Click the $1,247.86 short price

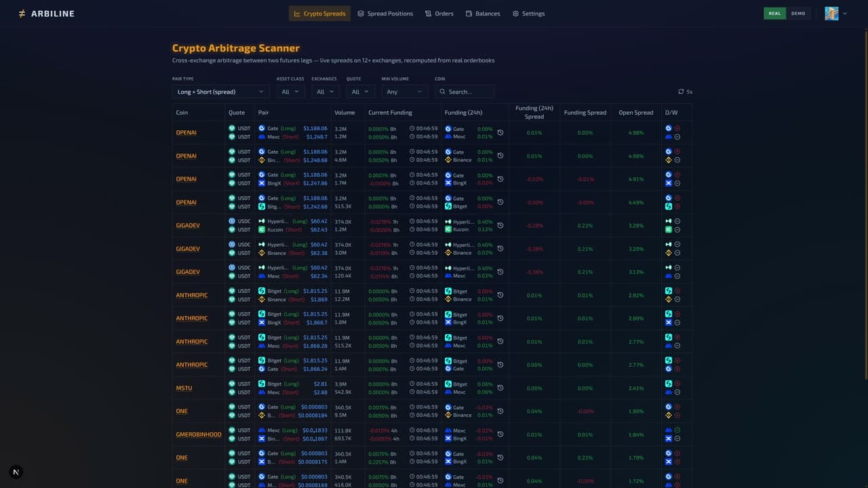tap(315, 184)
